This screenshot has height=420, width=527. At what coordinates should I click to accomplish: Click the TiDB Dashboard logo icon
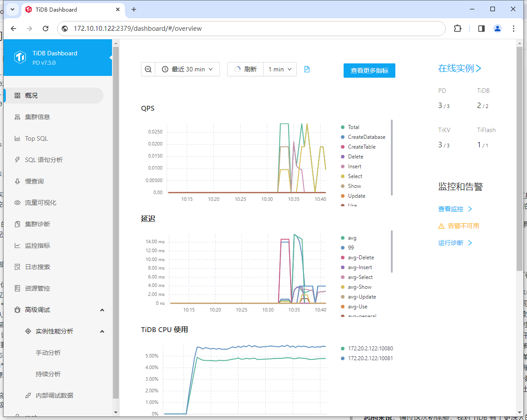coord(20,57)
